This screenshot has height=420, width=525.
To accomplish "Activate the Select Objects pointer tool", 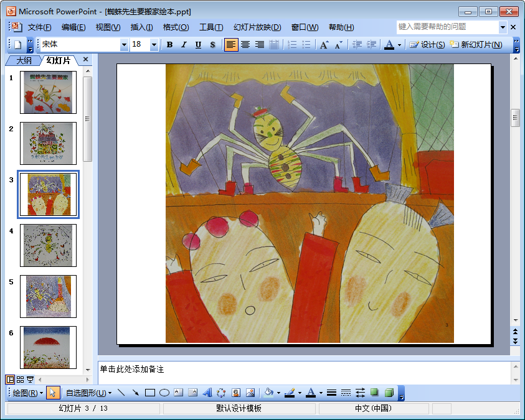I will point(52,393).
